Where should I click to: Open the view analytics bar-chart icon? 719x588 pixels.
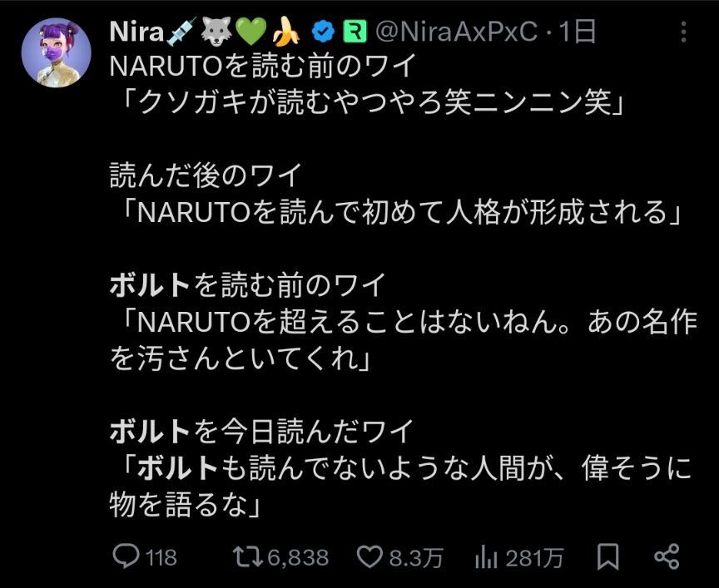pyautogui.click(x=485, y=556)
